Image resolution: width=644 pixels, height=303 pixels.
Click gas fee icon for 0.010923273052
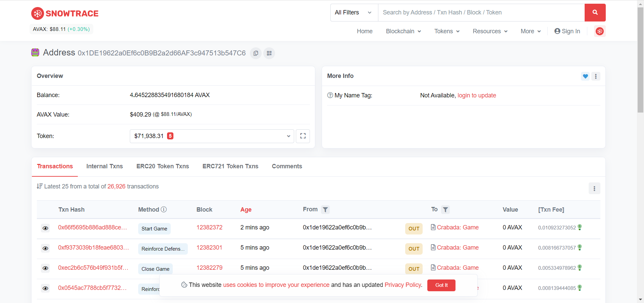coord(580,227)
